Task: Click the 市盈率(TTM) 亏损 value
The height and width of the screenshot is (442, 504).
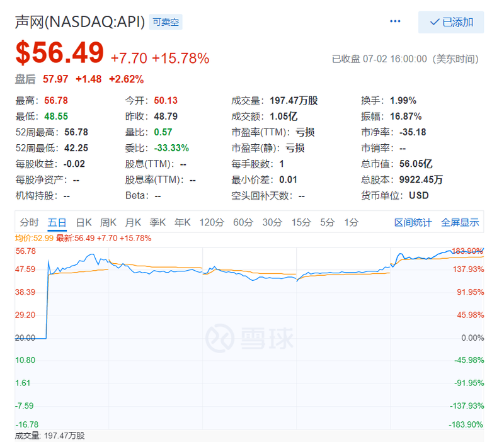Action: coord(305,132)
